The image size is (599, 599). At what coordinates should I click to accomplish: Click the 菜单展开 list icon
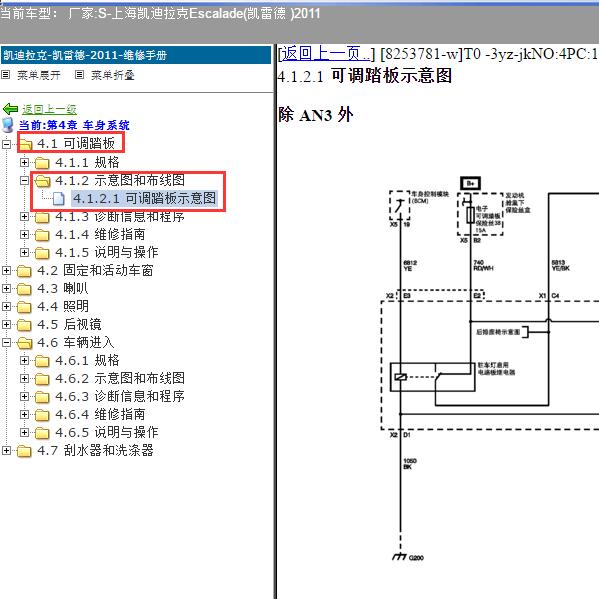point(5,74)
